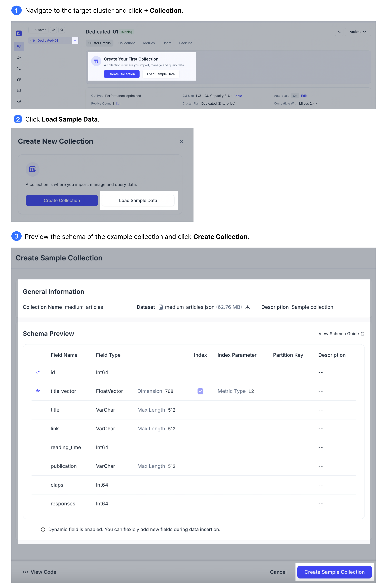Viewport: 387px width, 588px height.
Task: Click collection table icon in Create New Collection dialog
Action: pyautogui.click(x=32, y=169)
